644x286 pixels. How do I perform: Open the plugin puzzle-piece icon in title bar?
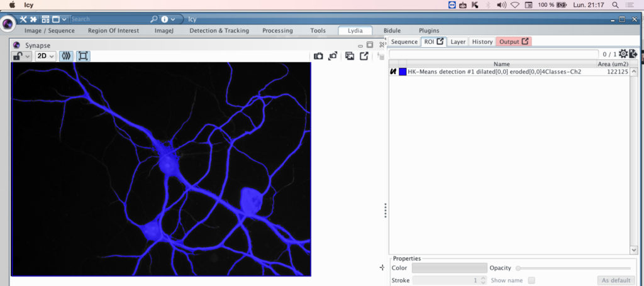pyautogui.click(x=33, y=19)
